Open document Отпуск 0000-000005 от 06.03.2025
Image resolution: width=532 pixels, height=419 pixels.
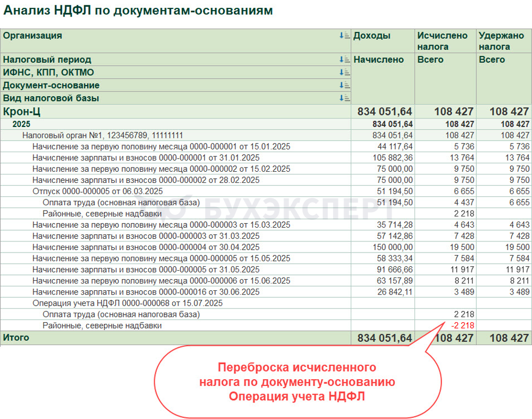coord(98,191)
